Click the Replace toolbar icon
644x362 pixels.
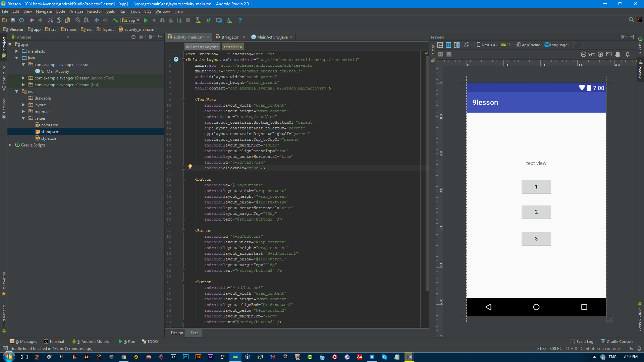[x=86, y=20]
